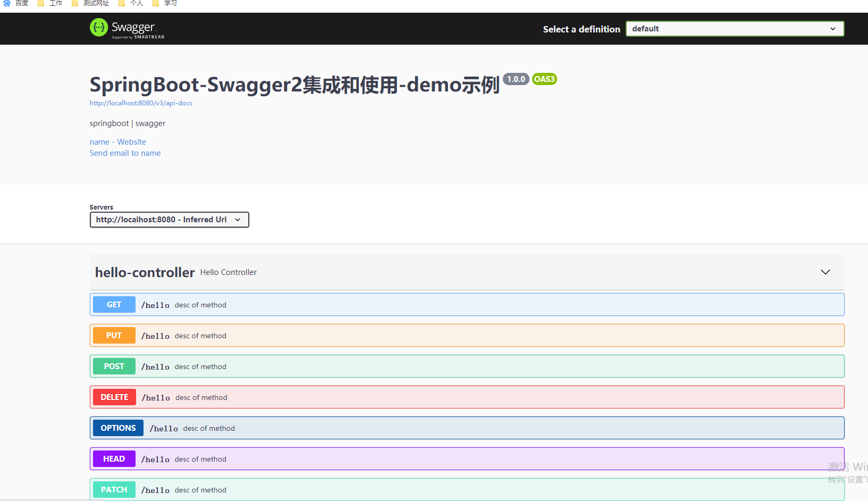Follow the 'name - Website' link
Viewport: 868px width, 501px height.
point(117,142)
